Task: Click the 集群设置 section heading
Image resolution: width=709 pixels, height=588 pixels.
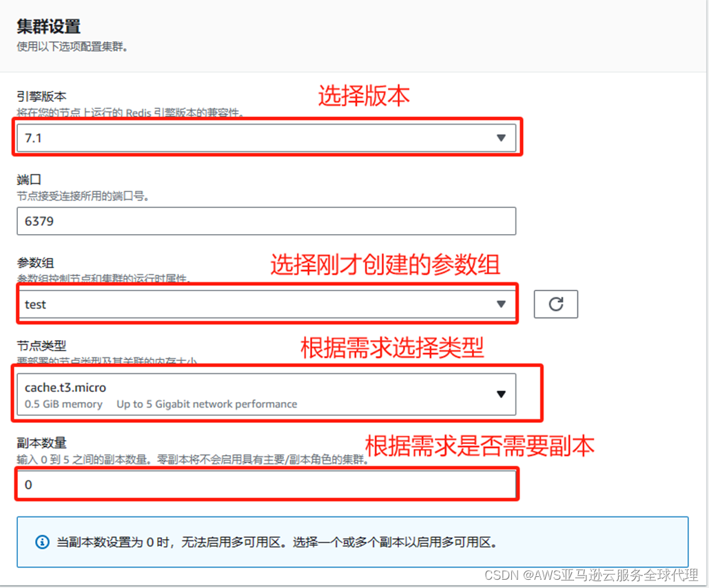Action: click(x=48, y=26)
